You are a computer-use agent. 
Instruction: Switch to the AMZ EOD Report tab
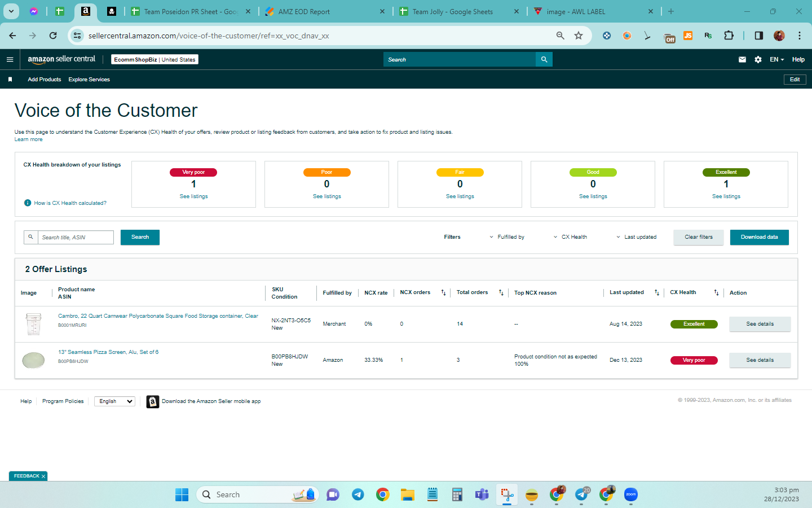pos(325,11)
